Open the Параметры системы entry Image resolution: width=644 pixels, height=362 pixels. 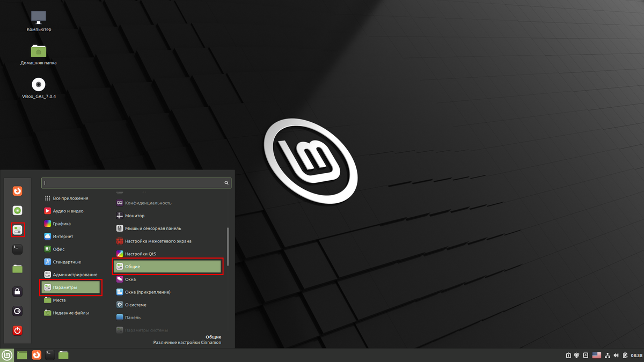pyautogui.click(x=168, y=330)
